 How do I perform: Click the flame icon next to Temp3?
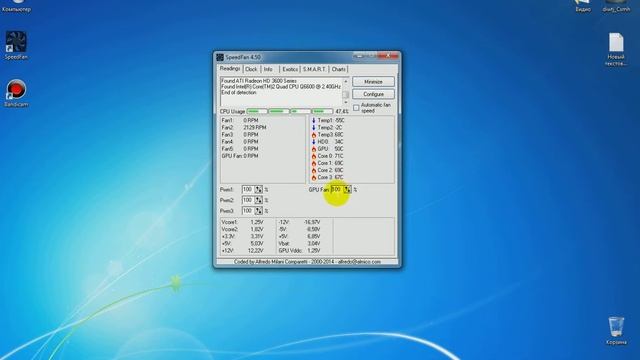tap(313, 135)
